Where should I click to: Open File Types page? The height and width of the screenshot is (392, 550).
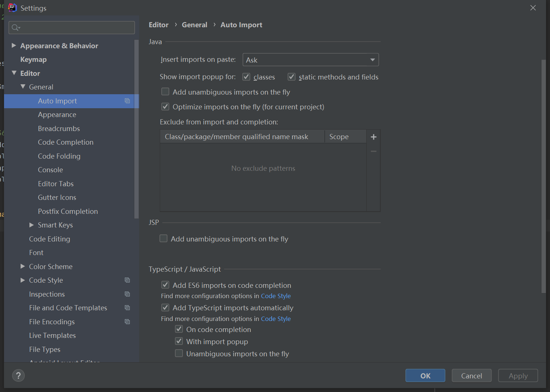click(x=45, y=349)
